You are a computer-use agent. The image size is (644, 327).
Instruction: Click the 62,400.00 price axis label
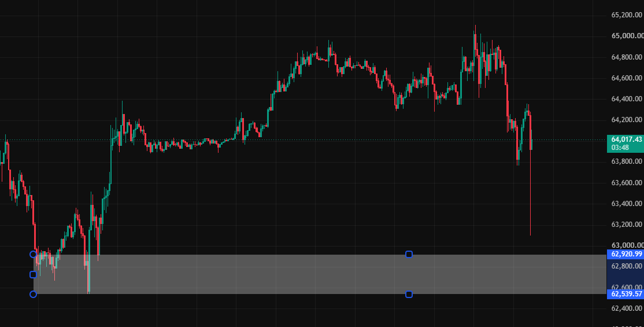[626, 308]
